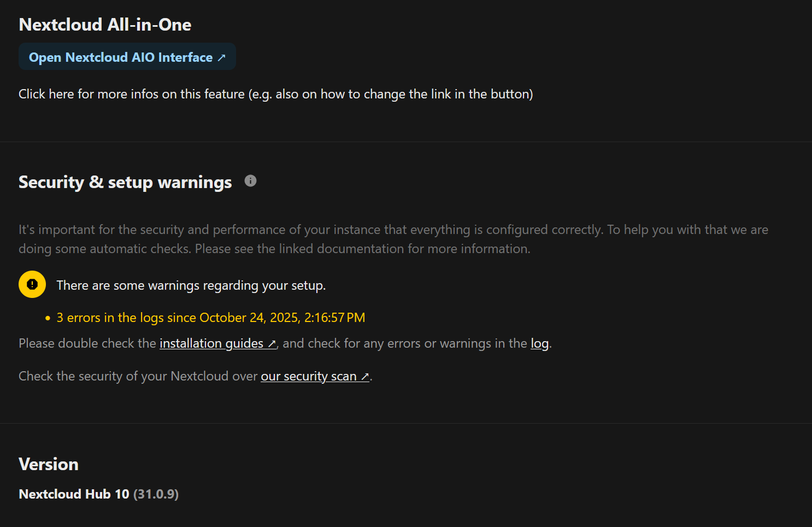Click the arrow icon after security scan

click(x=365, y=377)
